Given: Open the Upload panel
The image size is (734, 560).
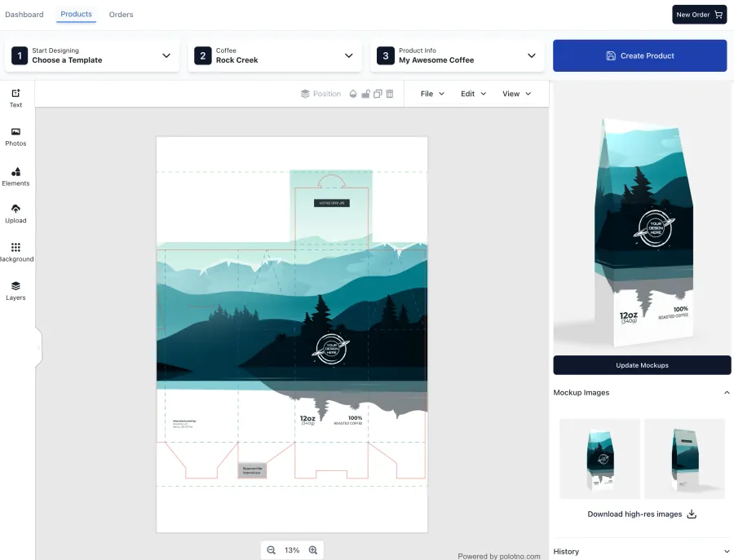Looking at the screenshot, I should [15, 214].
